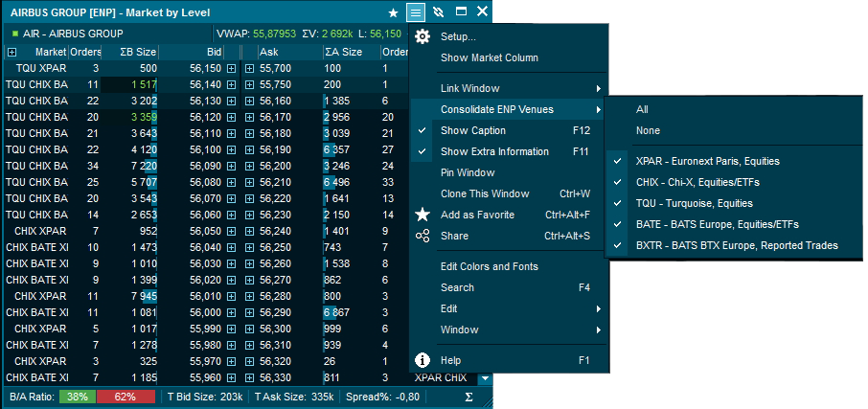Open Setup with the gear icon
The image size is (868, 409).
coord(422,36)
